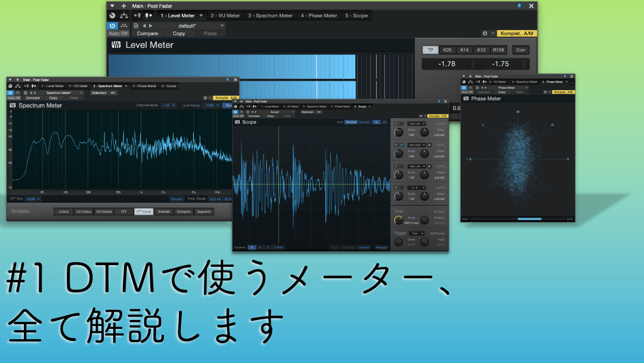
Task: Adjust the channel A Scale knob in Scope
Action: coord(398,133)
